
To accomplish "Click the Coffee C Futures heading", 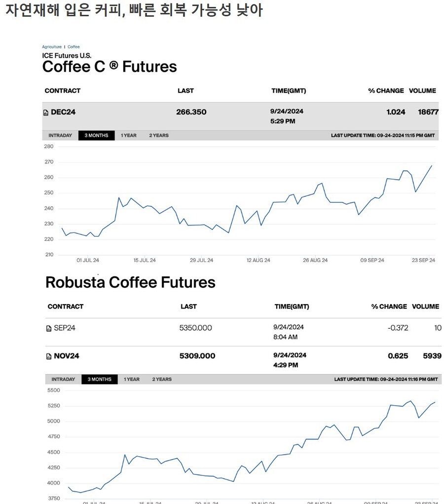I will (110, 67).
